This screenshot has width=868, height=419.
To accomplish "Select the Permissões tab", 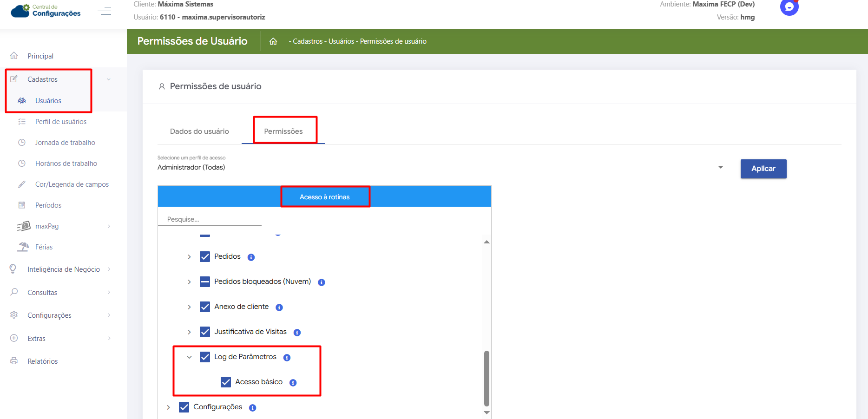I will click(283, 131).
